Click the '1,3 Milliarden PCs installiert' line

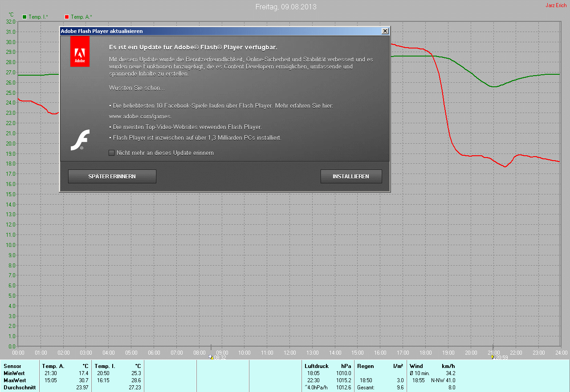(x=195, y=138)
